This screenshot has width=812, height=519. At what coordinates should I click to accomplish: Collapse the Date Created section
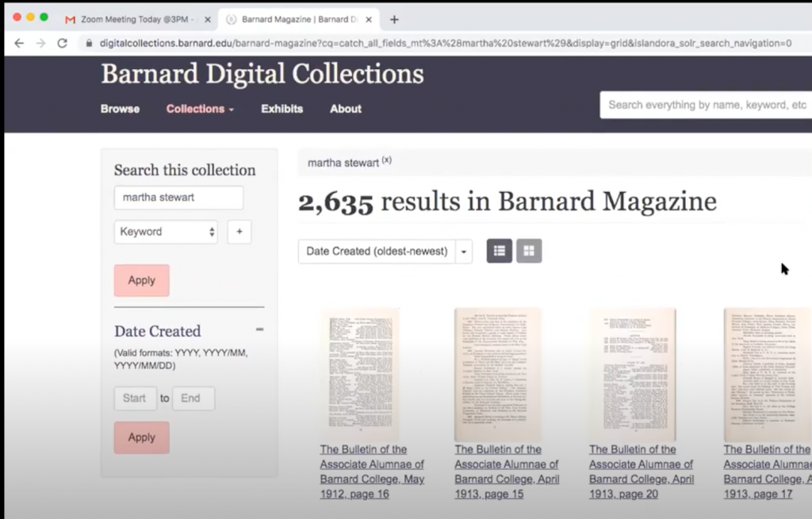pos(259,330)
